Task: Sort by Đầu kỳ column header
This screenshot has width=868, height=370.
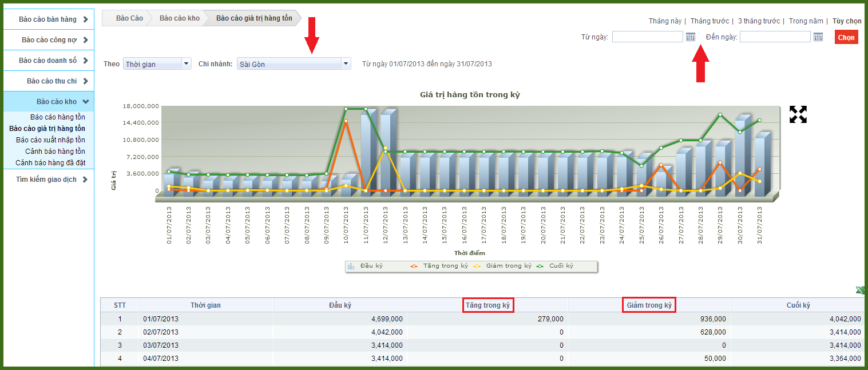Action: point(340,305)
